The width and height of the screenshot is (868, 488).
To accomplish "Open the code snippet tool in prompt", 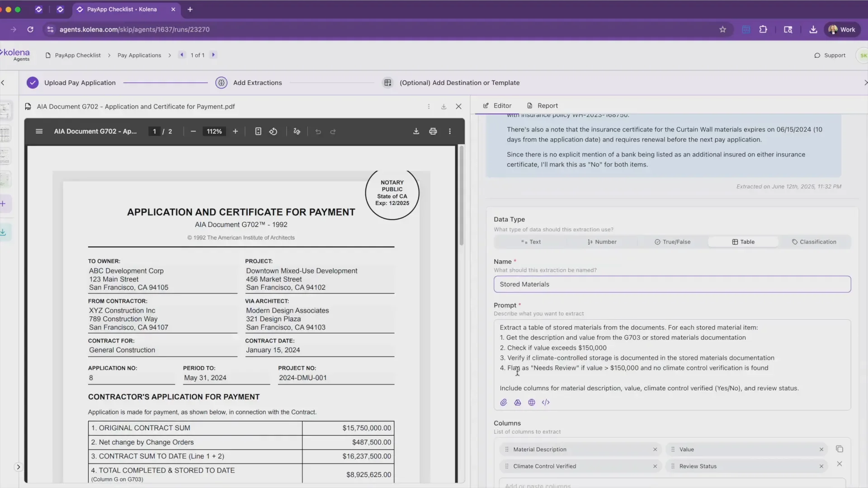I will [546, 402].
